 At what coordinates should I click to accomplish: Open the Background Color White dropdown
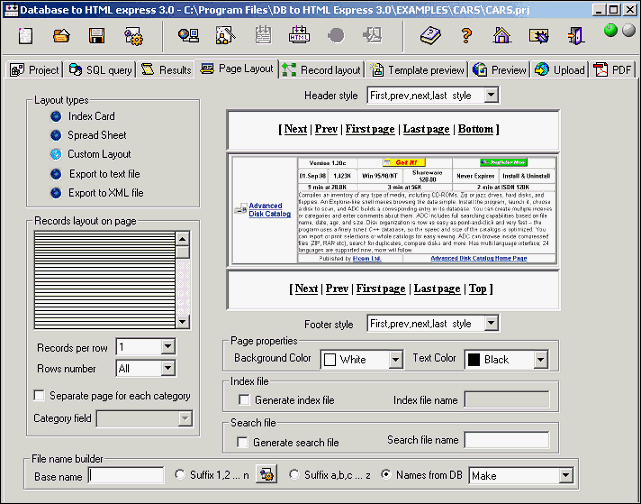point(395,360)
